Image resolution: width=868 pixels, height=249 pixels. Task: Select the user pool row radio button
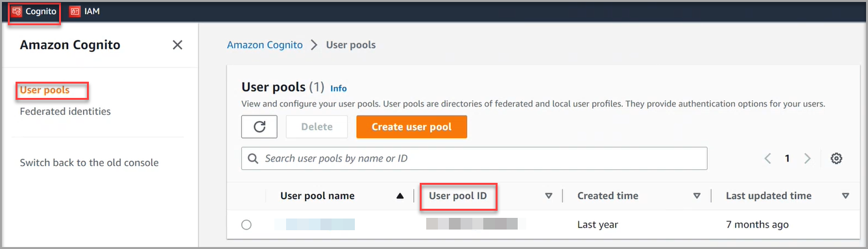[x=246, y=225]
